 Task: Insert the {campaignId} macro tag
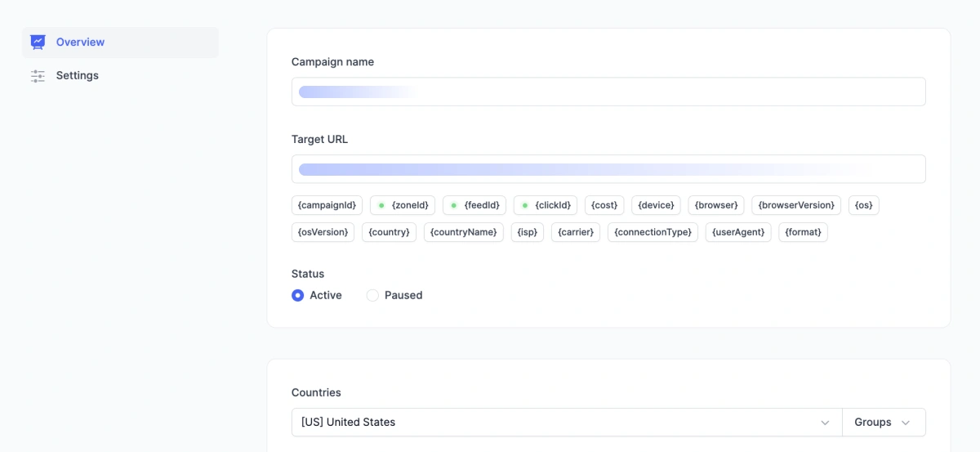pyautogui.click(x=327, y=205)
